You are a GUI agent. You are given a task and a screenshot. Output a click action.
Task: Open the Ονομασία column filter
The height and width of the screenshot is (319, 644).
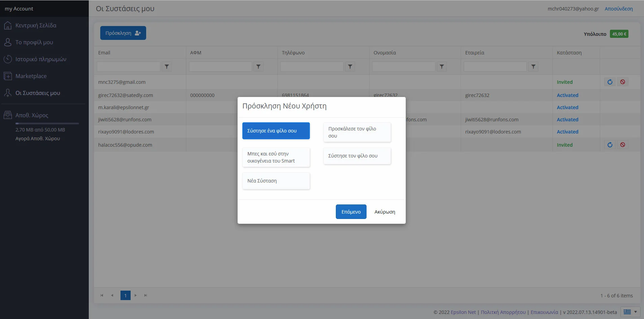pos(441,67)
